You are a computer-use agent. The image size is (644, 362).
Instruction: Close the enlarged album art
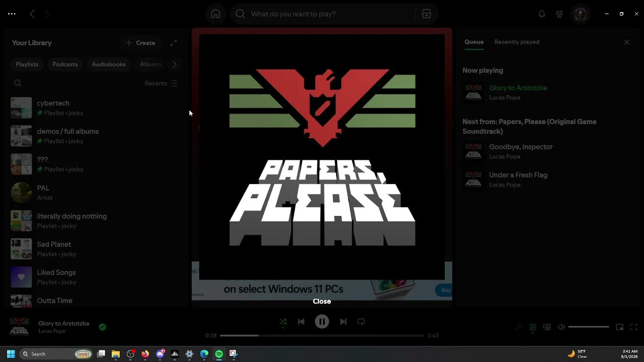click(322, 301)
